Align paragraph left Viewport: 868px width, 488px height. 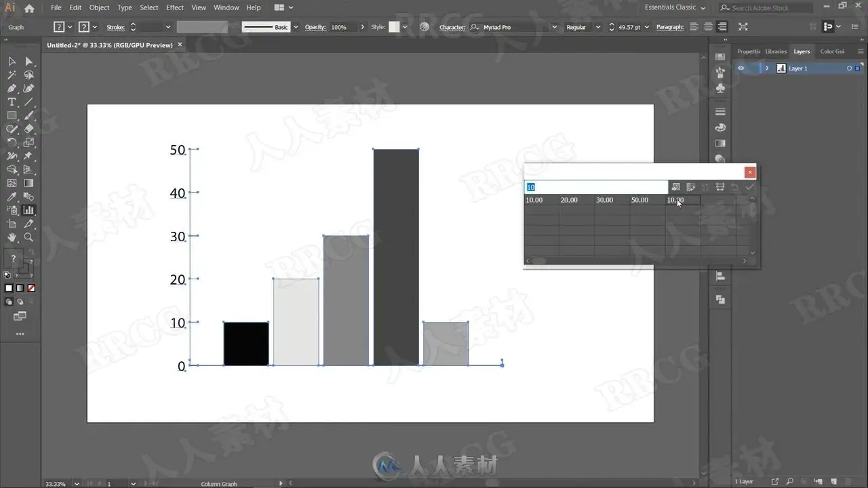coord(694,27)
